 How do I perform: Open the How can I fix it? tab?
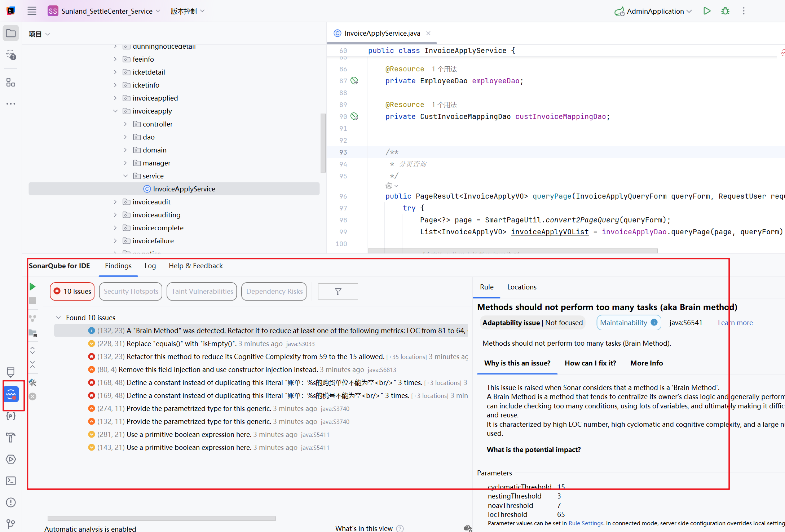click(590, 363)
